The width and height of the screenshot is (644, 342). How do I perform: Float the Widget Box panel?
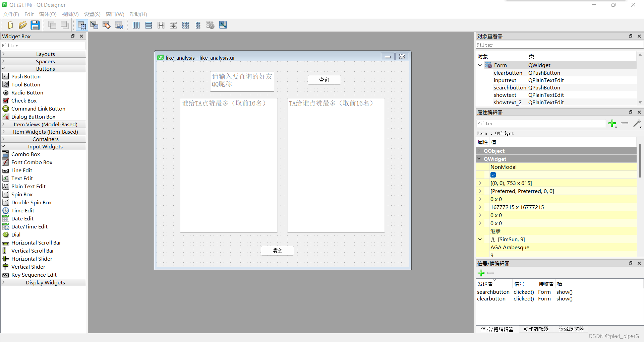[73, 36]
